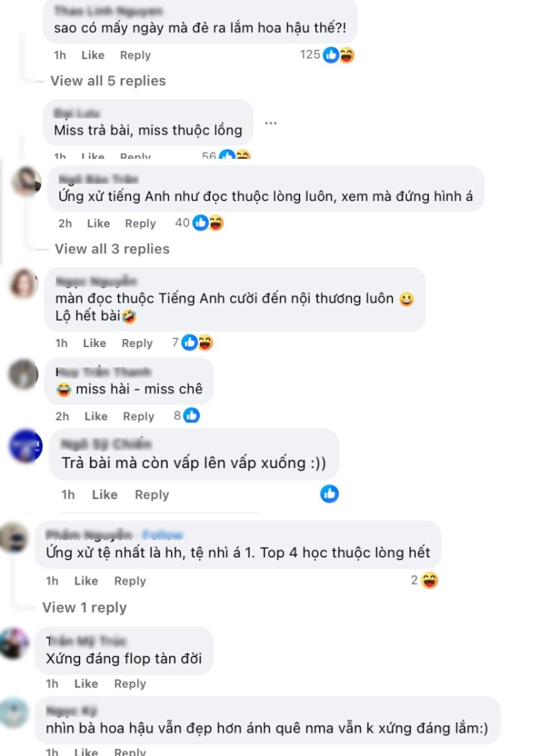
Task: Click thumbs-up icon beside 8 on "miss hài" comment
Action: tap(192, 416)
